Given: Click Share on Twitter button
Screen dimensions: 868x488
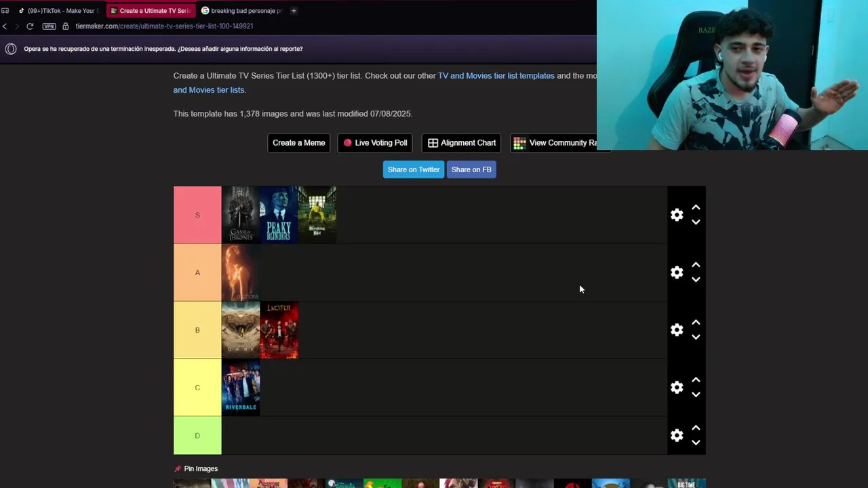Looking at the screenshot, I should click(x=414, y=169).
